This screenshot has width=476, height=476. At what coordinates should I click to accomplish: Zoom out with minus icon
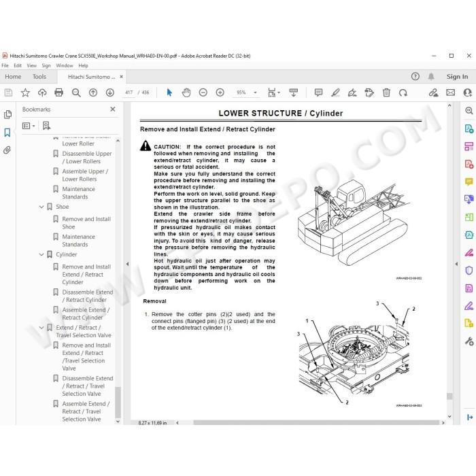[x=203, y=92]
